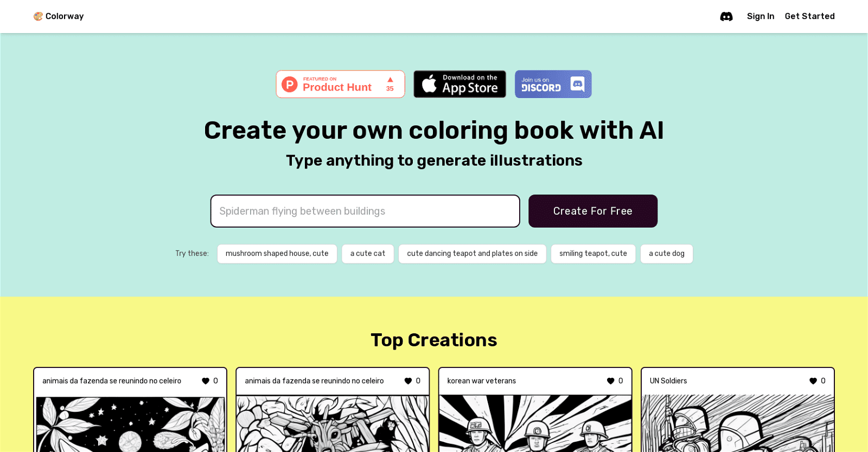This screenshot has height=452, width=868.
Task: Heart the korean war veterans creation
Action: coord(610,381)
